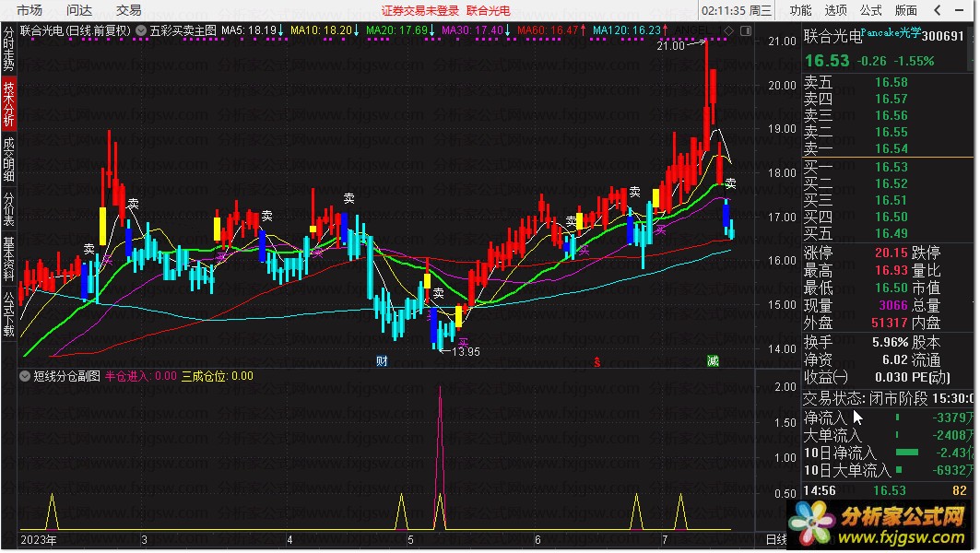Click the 日线 period label on the time axis
This screenshot has width=980, height=553.
click(776, 540)
